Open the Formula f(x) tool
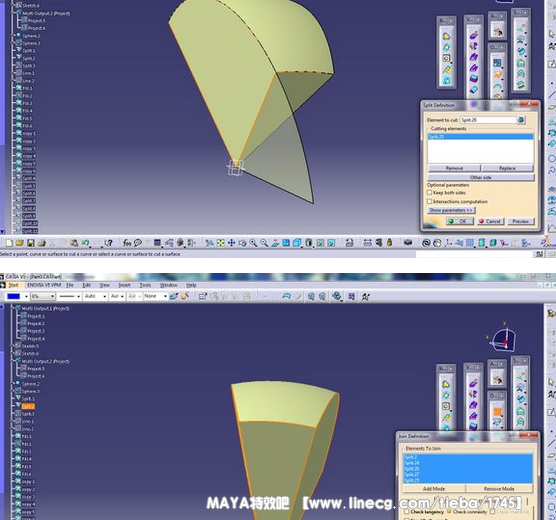The height and width of the screenshot is (520, 556). [127, 243]
